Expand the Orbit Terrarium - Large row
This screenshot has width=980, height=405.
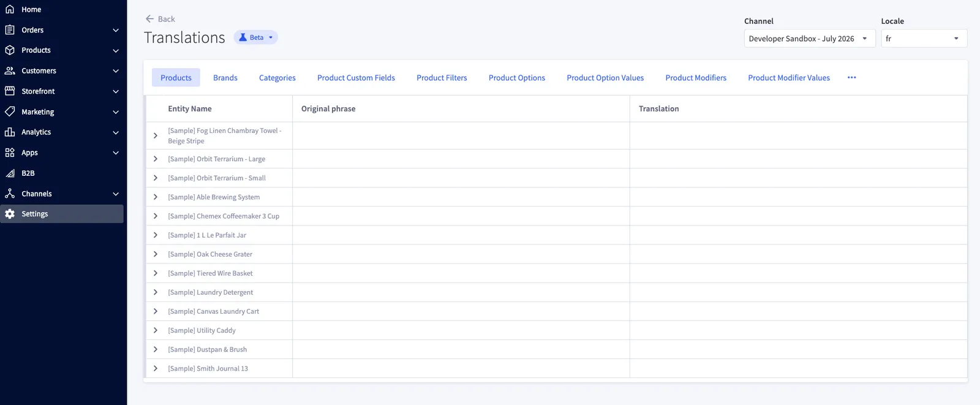(156, 159)
